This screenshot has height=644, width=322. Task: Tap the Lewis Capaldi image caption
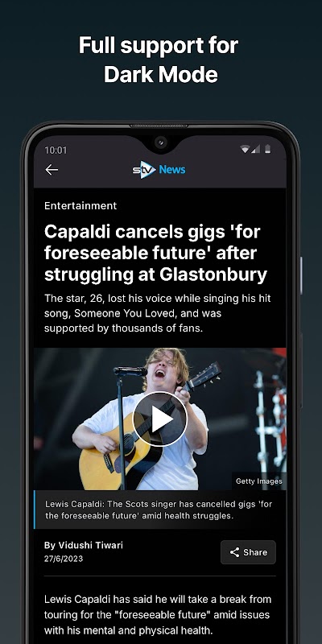point(159,510)
